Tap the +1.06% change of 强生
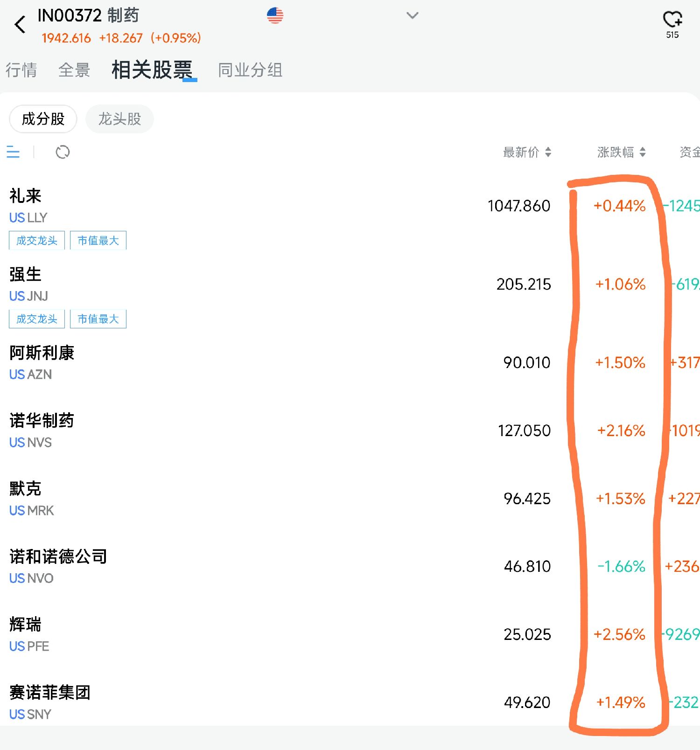700x750 pixels. tap(620, 284)
